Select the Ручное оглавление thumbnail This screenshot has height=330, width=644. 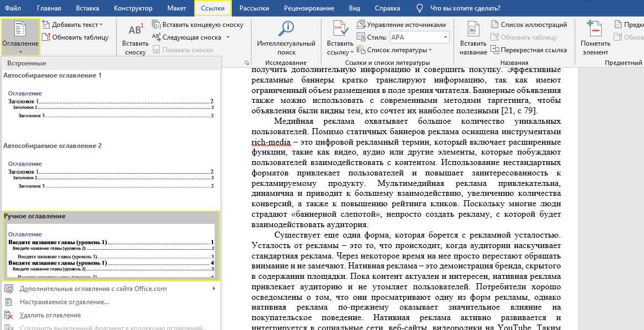[110, 250]
